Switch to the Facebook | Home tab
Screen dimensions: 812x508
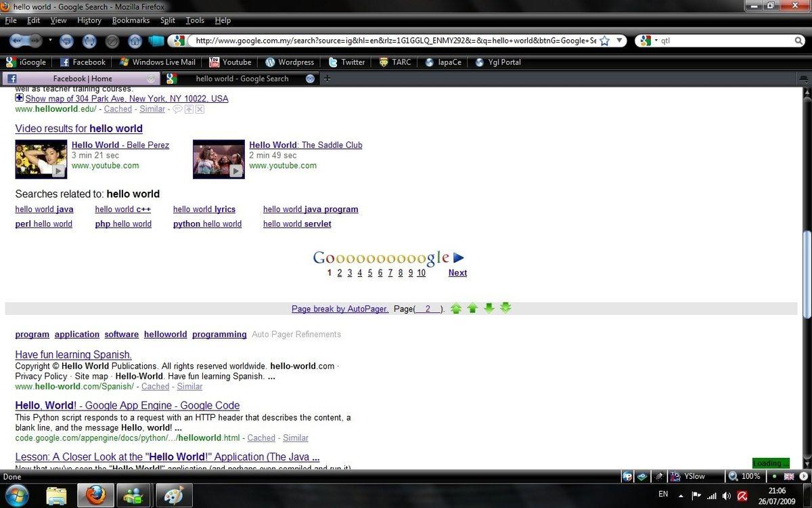click(x=81, y=79)
